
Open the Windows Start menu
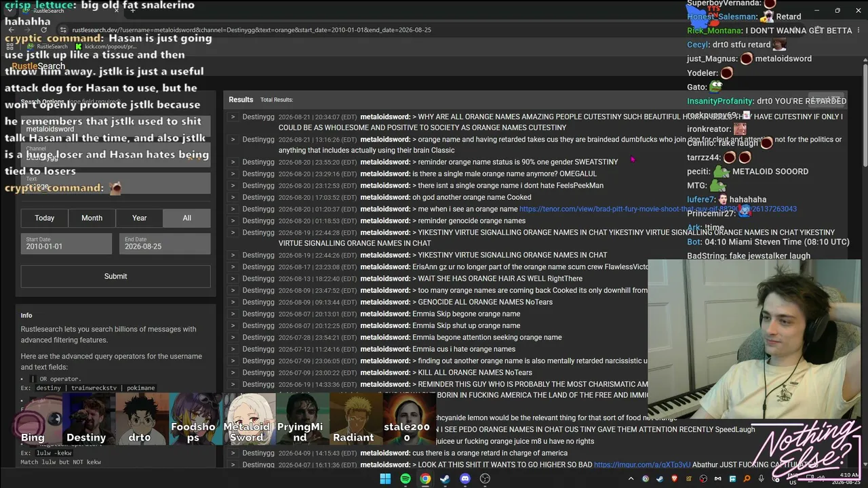click(x=385, y=479)
